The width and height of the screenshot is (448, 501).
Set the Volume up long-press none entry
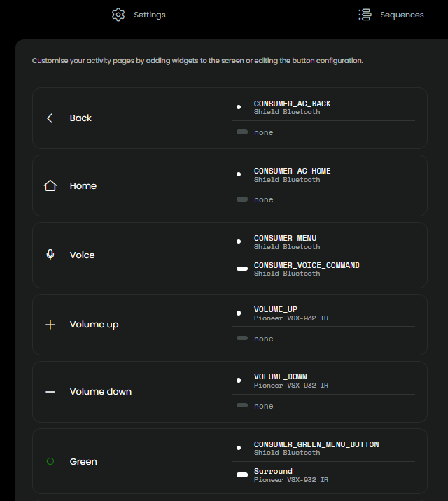pos(323,339)
